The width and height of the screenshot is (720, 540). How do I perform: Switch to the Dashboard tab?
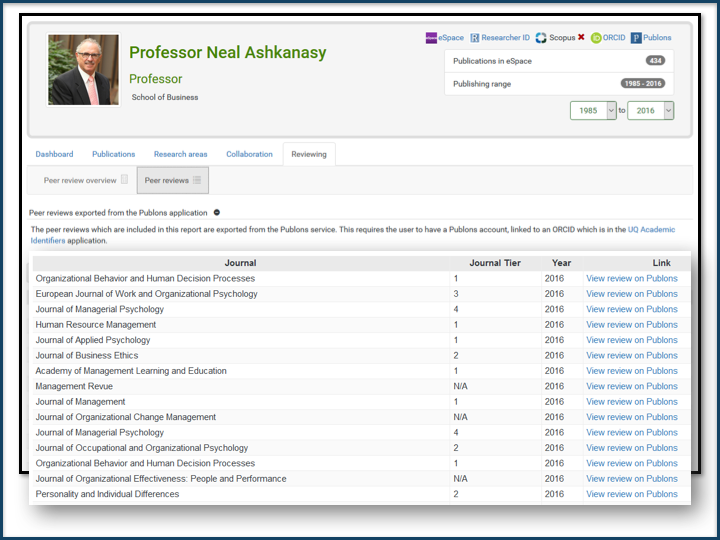(x=54, y=154)
